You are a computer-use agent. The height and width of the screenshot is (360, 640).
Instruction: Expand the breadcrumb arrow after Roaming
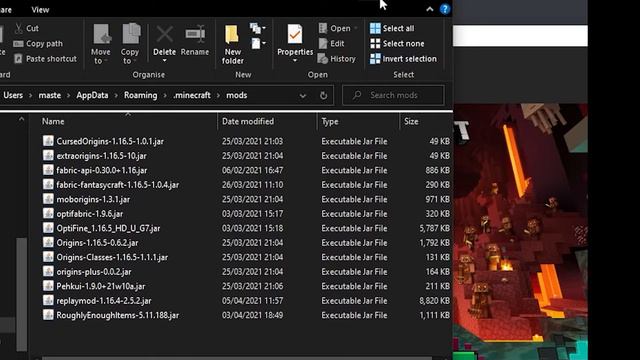165,96
